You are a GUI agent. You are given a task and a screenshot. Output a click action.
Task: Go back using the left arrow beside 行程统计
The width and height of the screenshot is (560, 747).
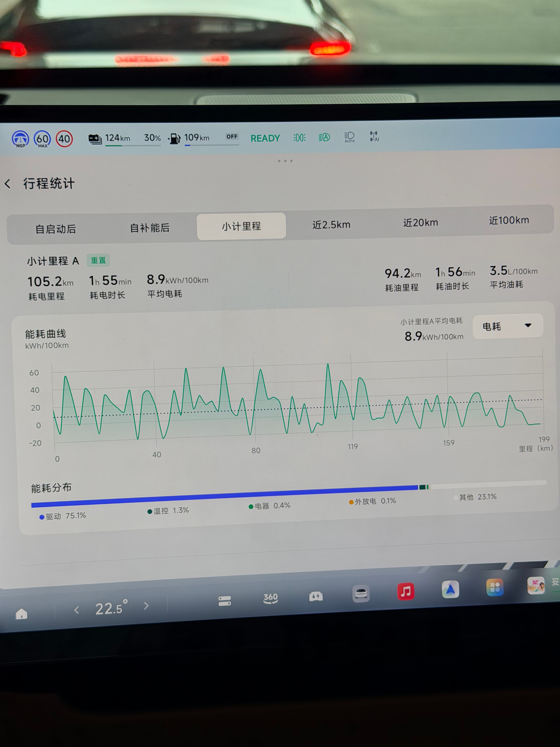coord(8,184)
